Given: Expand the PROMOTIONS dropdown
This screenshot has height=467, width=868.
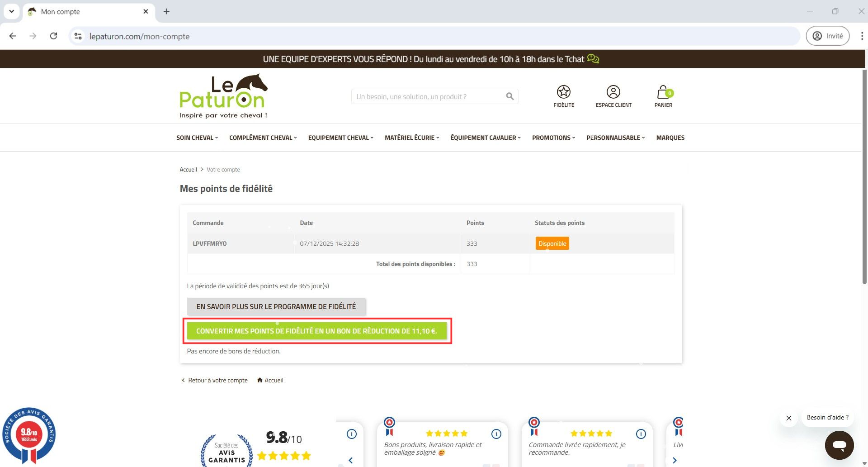Looking at the screenshot, I should [x=552, y=138].
